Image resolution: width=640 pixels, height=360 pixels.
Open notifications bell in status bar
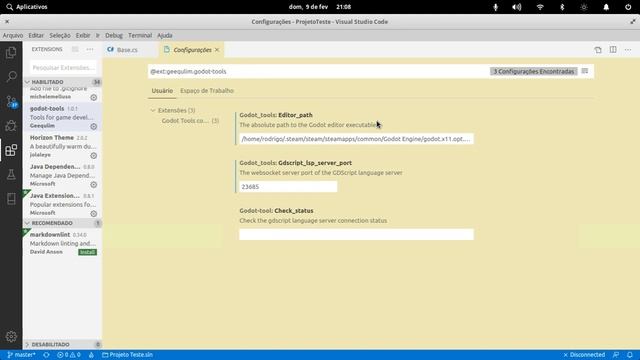pyautogui.click(x=630, y=355)
